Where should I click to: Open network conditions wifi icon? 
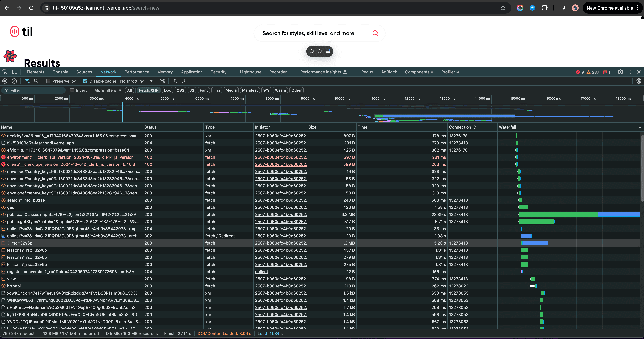(162, 81)
